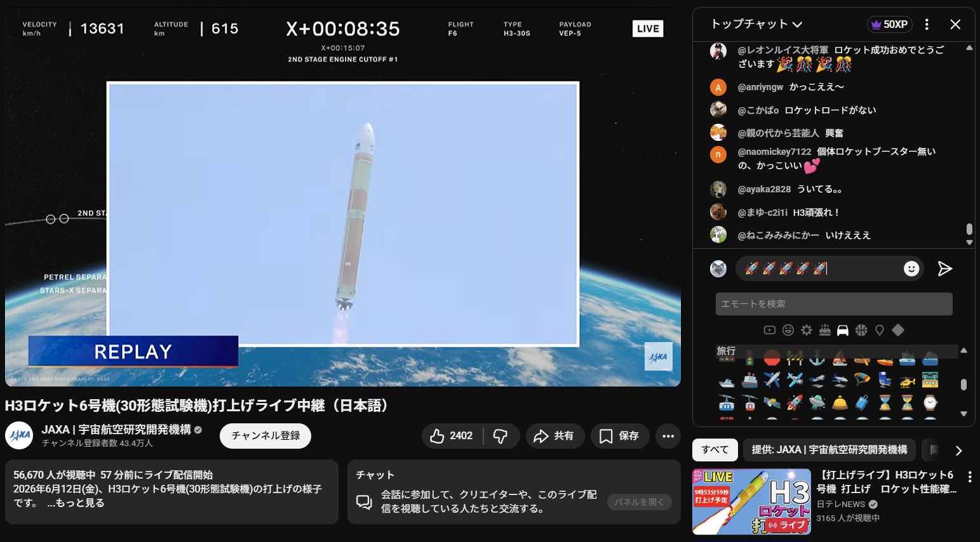Share the video via 共有 button
Image resolution: width=980 pixels, height=542 pixels.
click(x=554, y=436)
